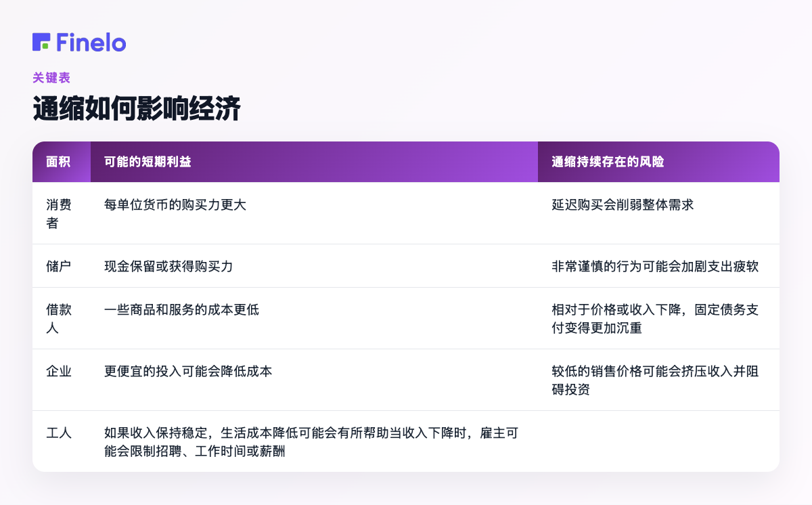The width and height of the screenshot is (812, 505).
Task: Select the 工人 row label
Action: click(59, 433)
